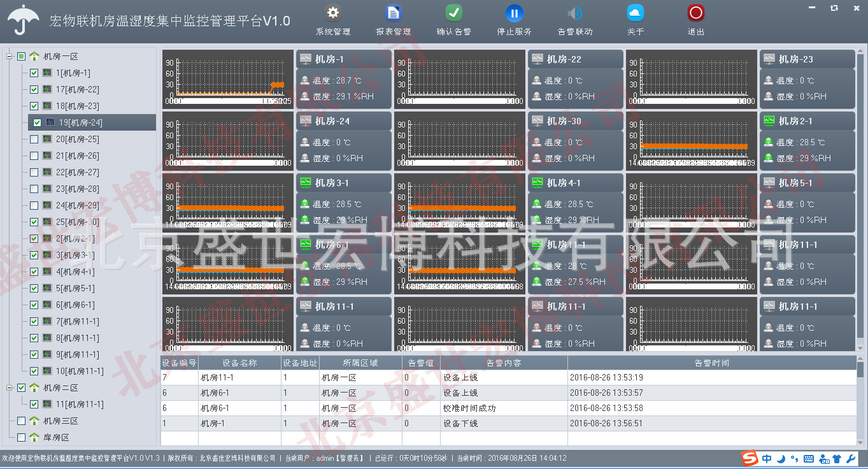This screenshot has height=469, width=868.
Task: Sort by 告警时间 column header
Action: [x=712, y=363]
